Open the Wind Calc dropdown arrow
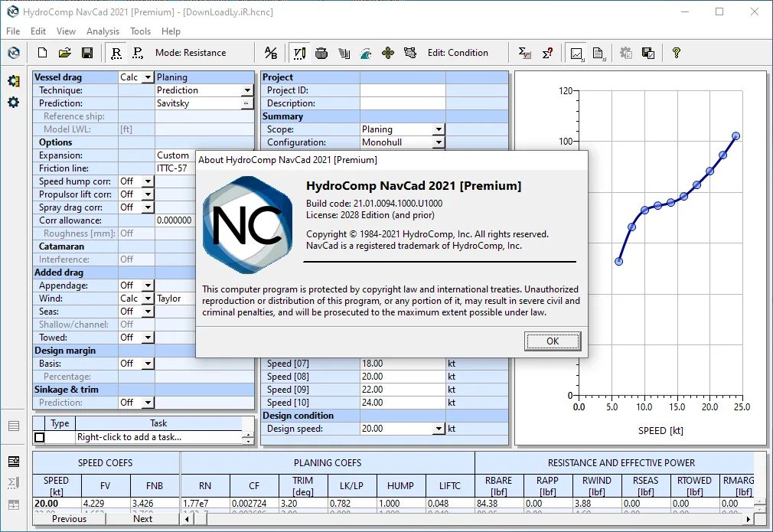Viewport: 773px width, 532px height. tap(148, 299)
